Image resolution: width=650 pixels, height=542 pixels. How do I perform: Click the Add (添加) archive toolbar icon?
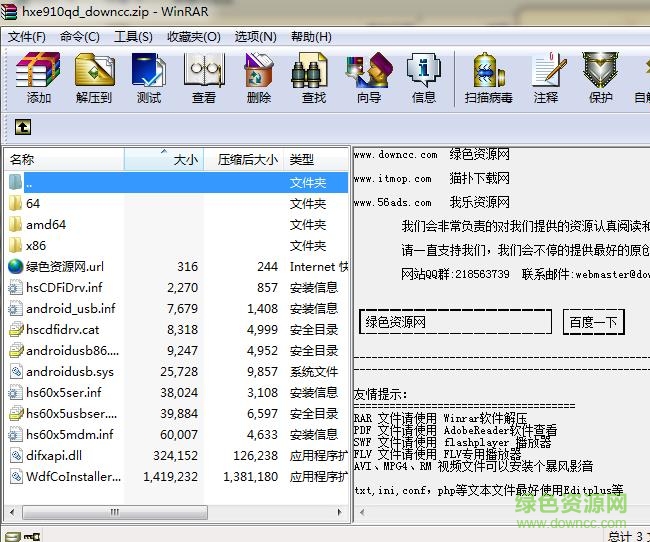38,70
